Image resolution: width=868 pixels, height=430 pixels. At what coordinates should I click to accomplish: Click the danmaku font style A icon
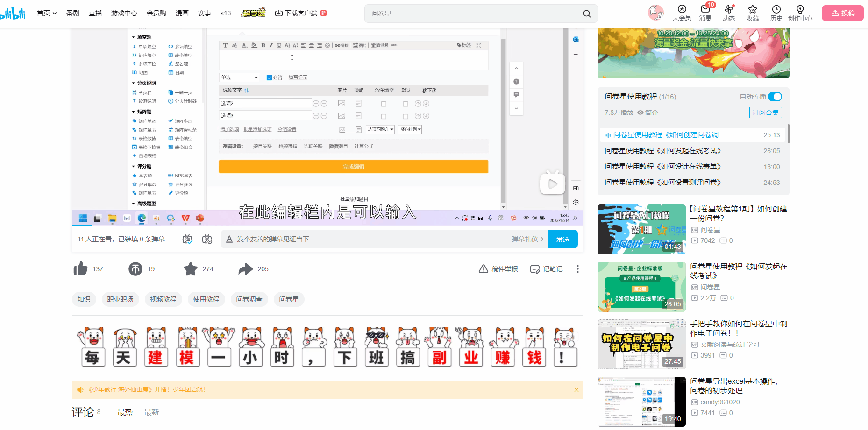point(229,239)
